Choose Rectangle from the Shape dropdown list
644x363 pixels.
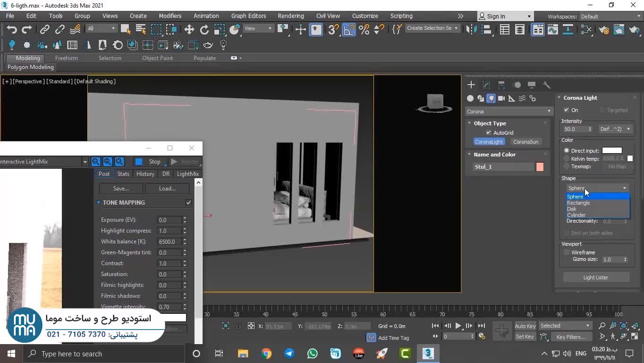coord(578,203)
